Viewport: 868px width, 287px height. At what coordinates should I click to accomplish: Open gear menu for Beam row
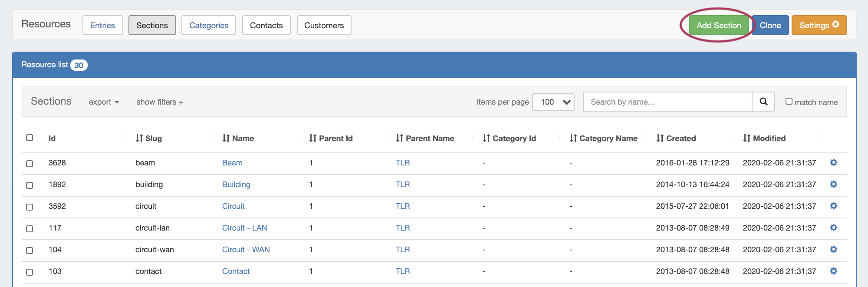pos(833,163)
